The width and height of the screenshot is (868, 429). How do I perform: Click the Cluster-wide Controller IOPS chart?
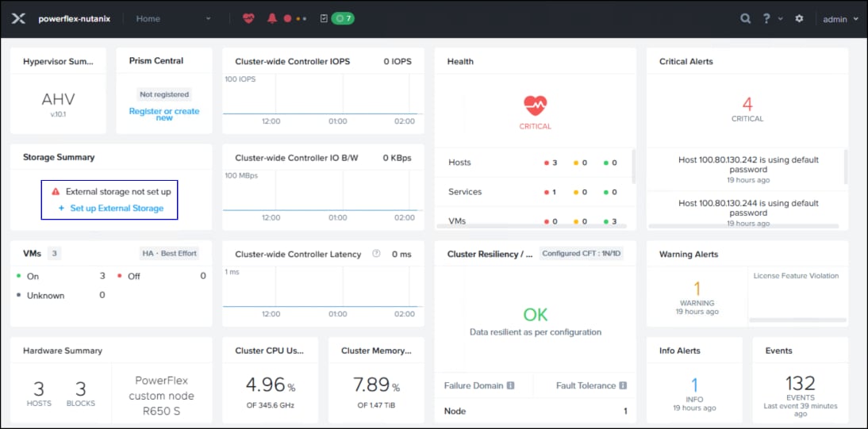[323, 98]
